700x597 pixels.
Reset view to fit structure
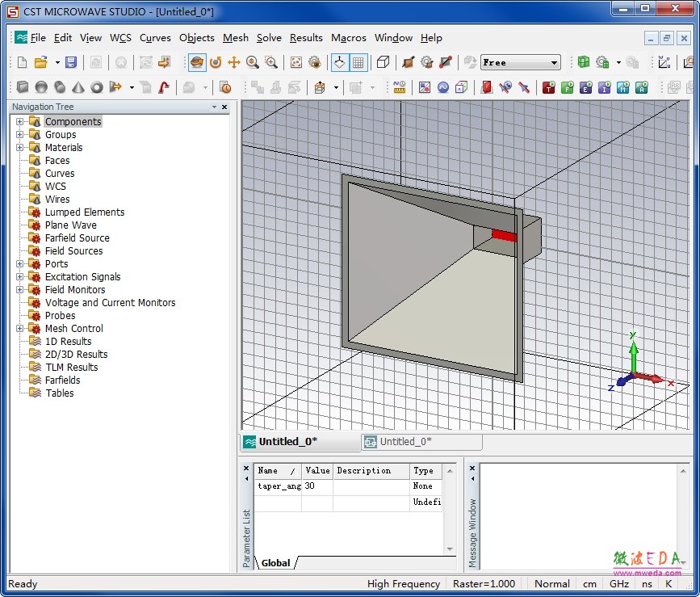296,62
